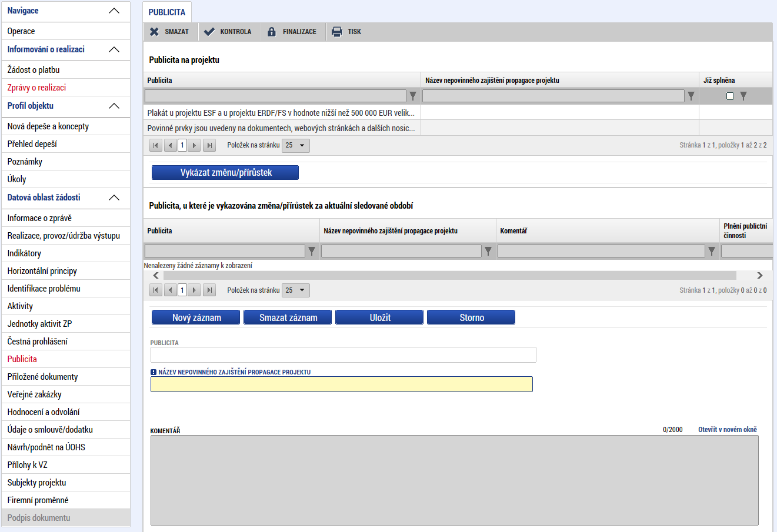Open top table Položek na stránku dropdown
The width and height of the screenshot is (777, 532).
coord(296,145)
